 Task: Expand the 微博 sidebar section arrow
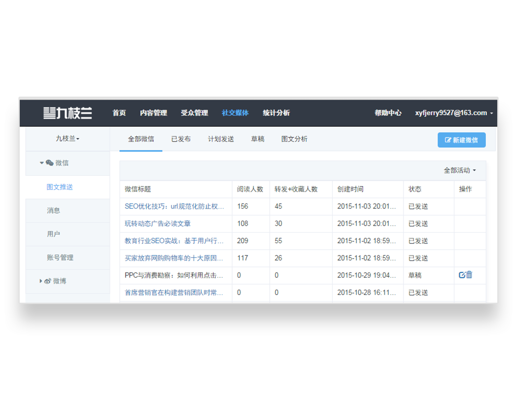(x=41, y=281)
